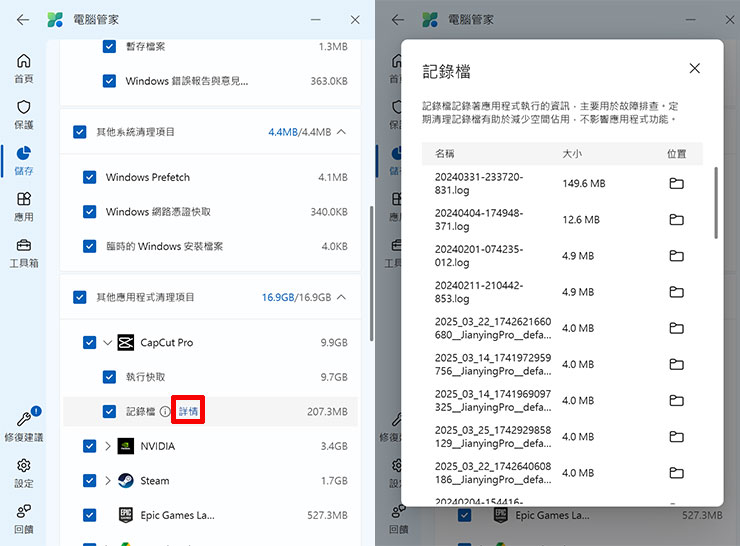Image resolution: width=740 pixels, height=546 pixels.
Task: Uncheck the CapCut Pro checkbox
Action: coord(89,343)
